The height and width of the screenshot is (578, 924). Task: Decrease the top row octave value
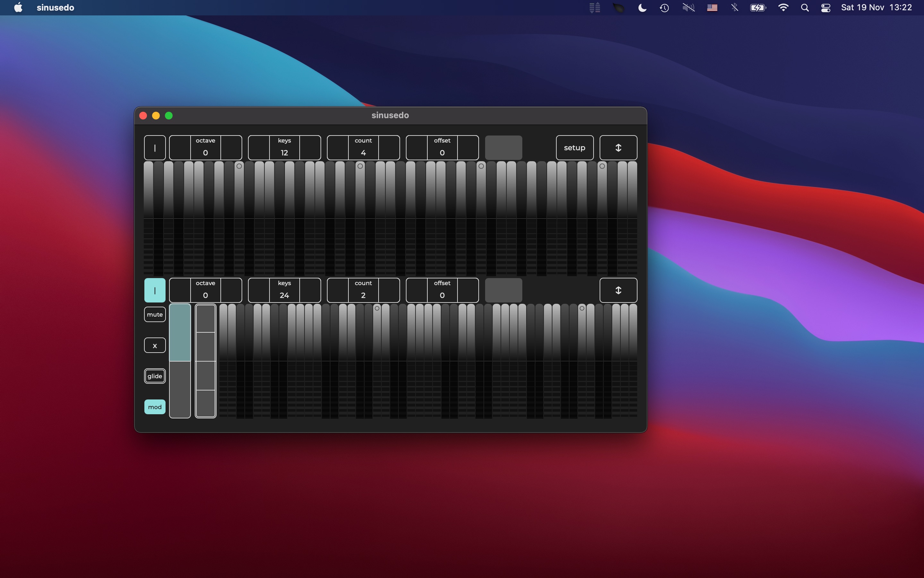pos(180,148)
